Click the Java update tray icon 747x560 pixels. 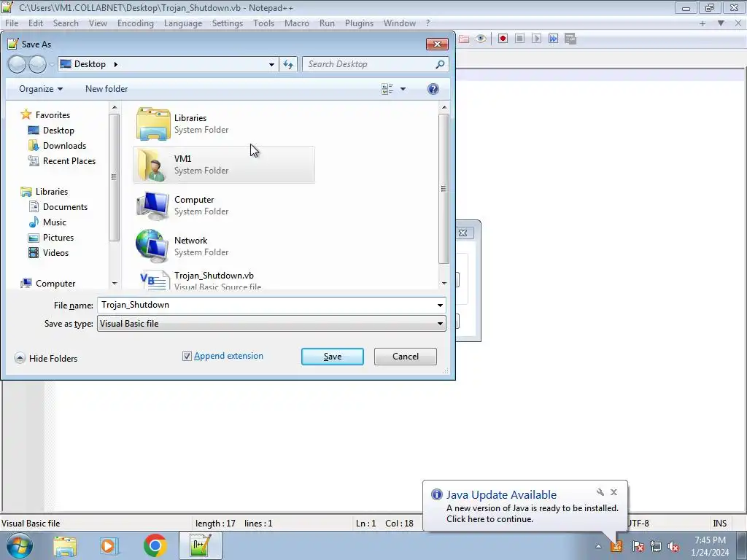click(x=616, y=546)
